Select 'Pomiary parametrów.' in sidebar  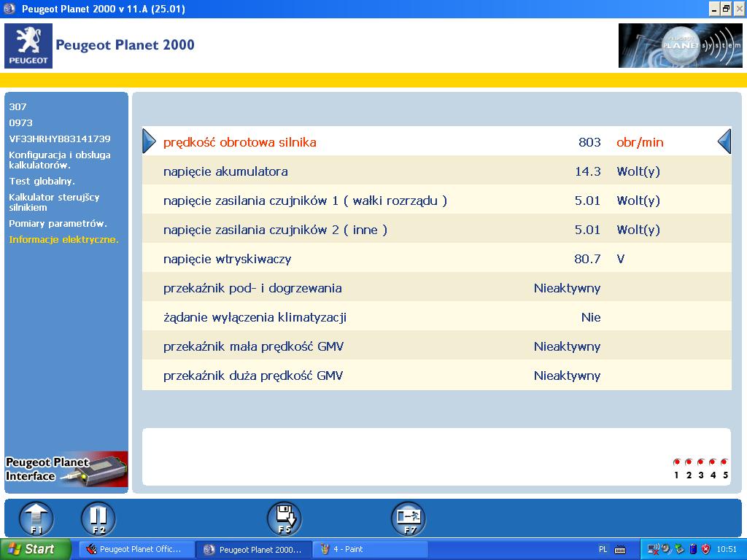(x=58, y=224)
